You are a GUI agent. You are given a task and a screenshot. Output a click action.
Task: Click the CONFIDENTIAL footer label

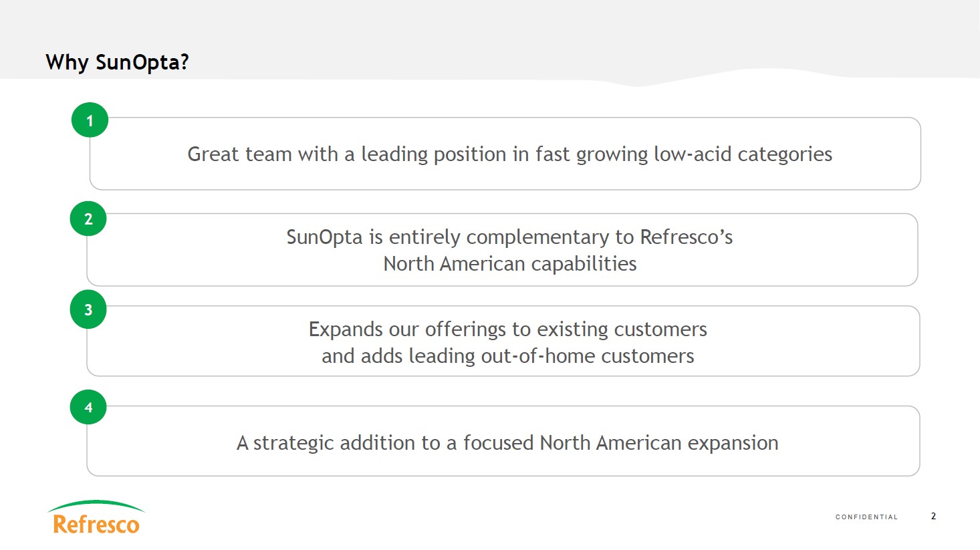point(866,517)
